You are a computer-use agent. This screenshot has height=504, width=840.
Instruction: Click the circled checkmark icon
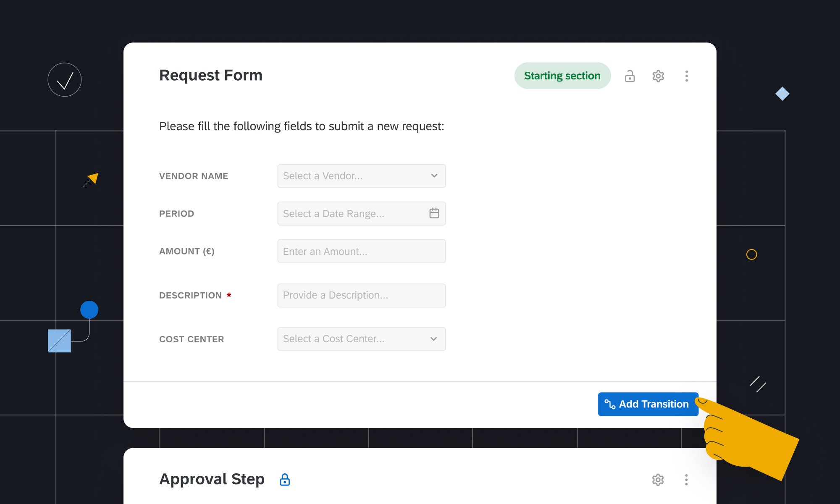coord(65,80)
